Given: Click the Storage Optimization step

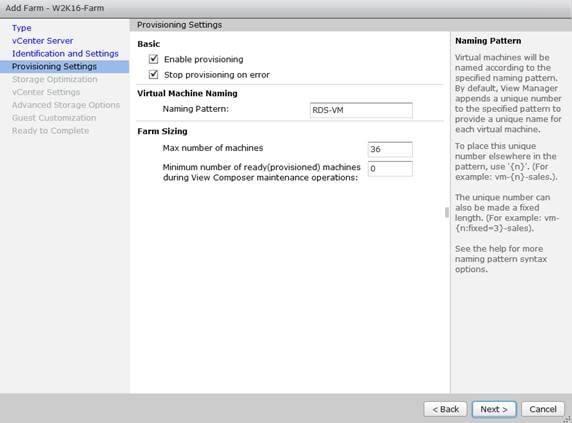Looking at the screenshot, I should click(54, 79).
